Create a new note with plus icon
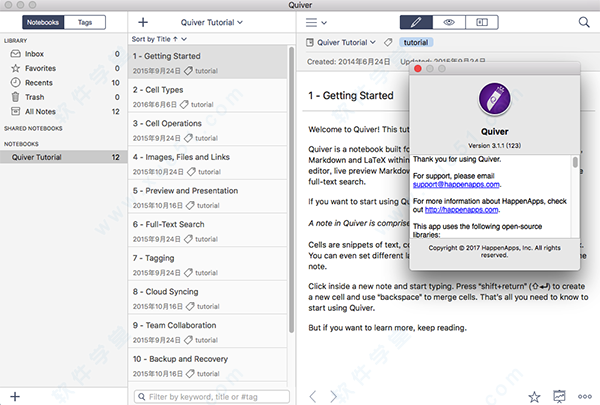 coord(143,22)
